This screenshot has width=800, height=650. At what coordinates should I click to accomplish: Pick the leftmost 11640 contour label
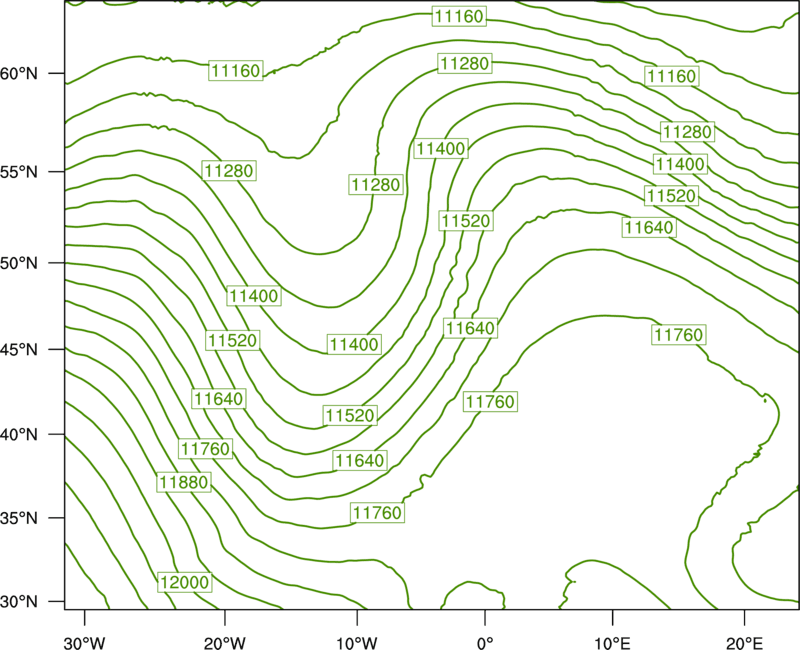click(x=219, y=398)
